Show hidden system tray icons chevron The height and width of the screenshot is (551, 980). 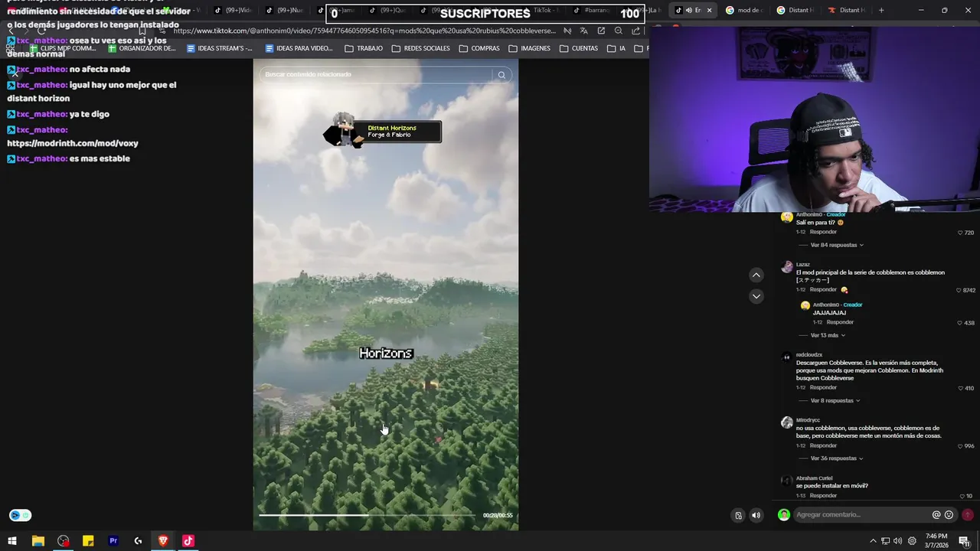873,541
